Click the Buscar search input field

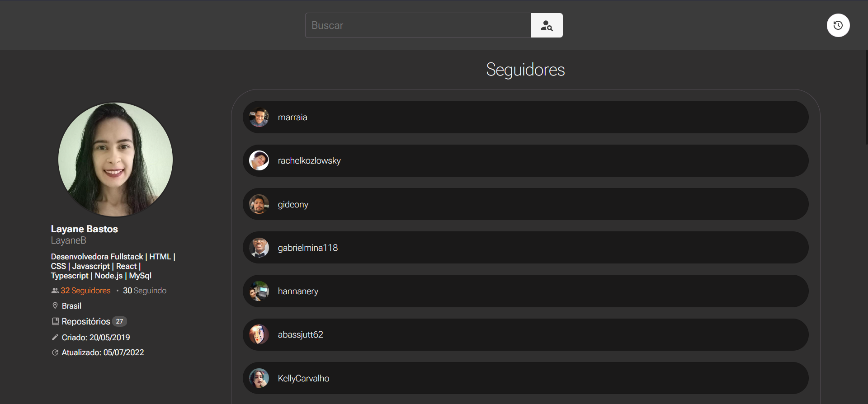418,25
